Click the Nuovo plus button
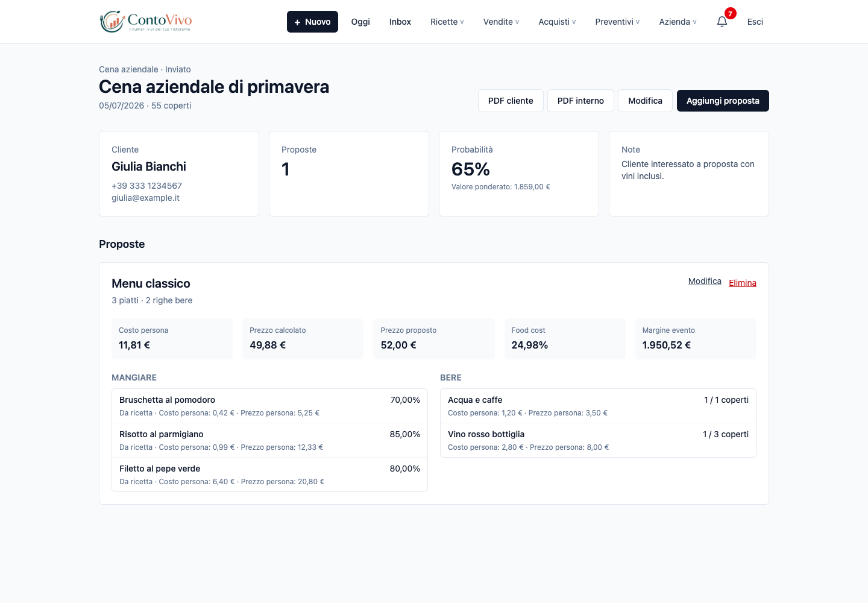The height and width of the screenshot is (603, 868). tap(312, 22)
